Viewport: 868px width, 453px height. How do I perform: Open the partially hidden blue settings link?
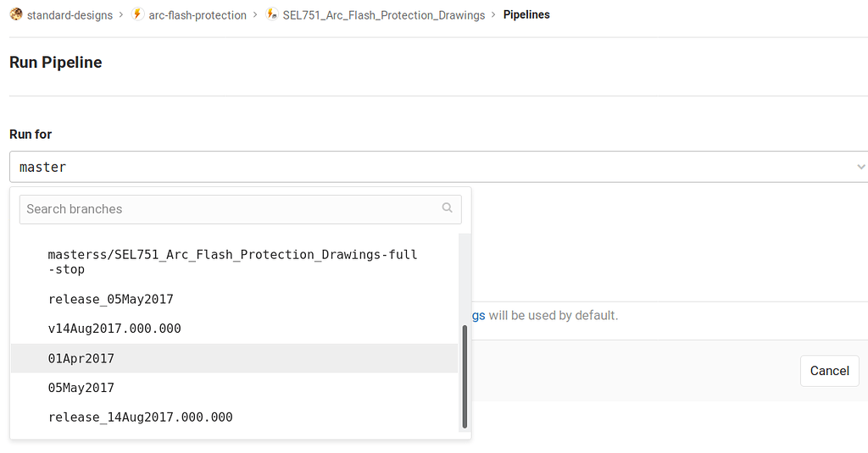(478, 315)
